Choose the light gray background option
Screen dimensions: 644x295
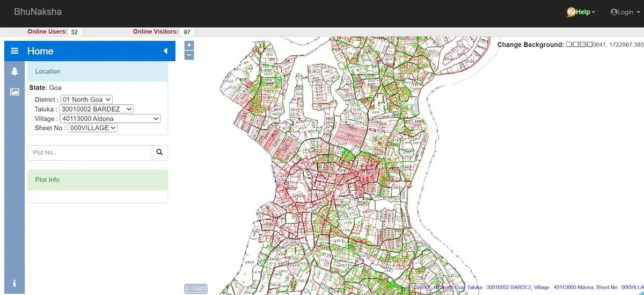coord(576,45)
